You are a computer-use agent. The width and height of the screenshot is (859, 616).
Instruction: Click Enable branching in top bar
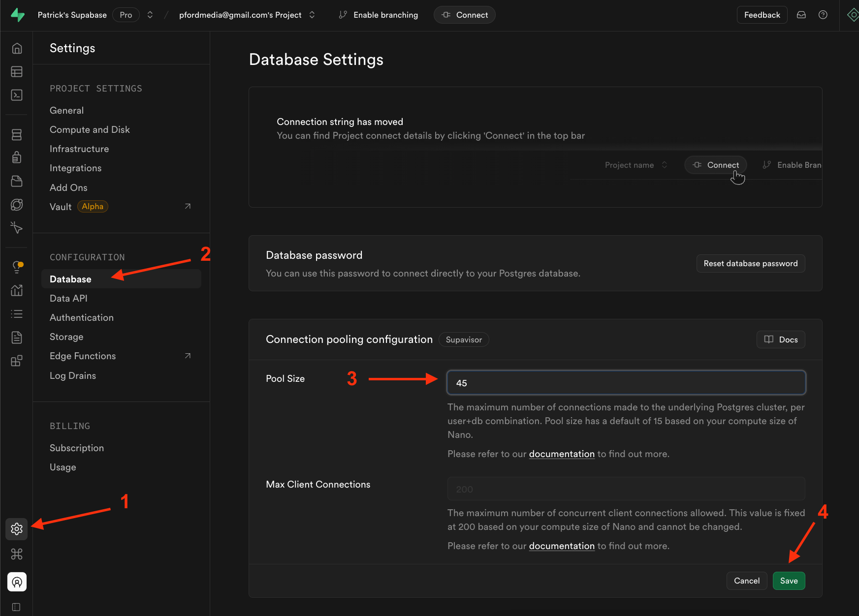(x=379, y=15)
